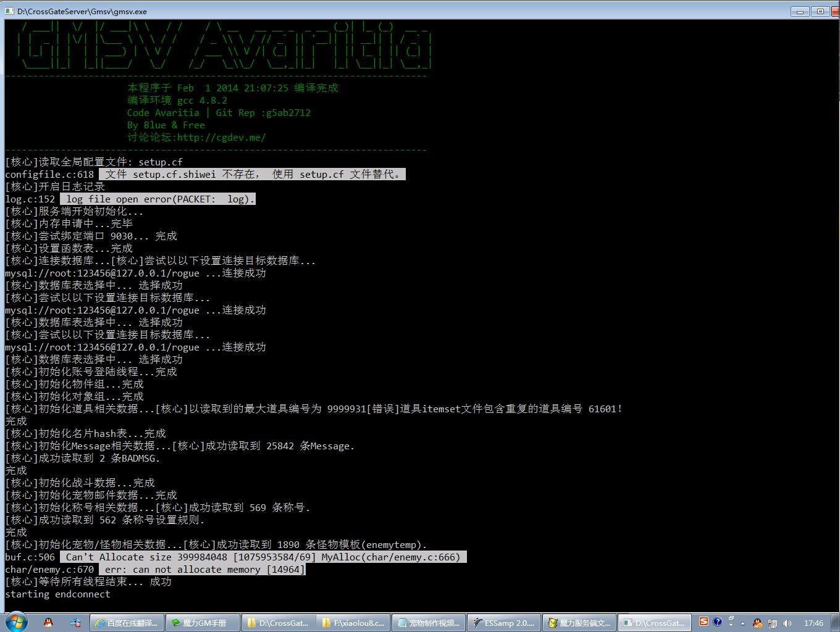
Task: Click the 17:46 system clock
Action: click(813, 623)
